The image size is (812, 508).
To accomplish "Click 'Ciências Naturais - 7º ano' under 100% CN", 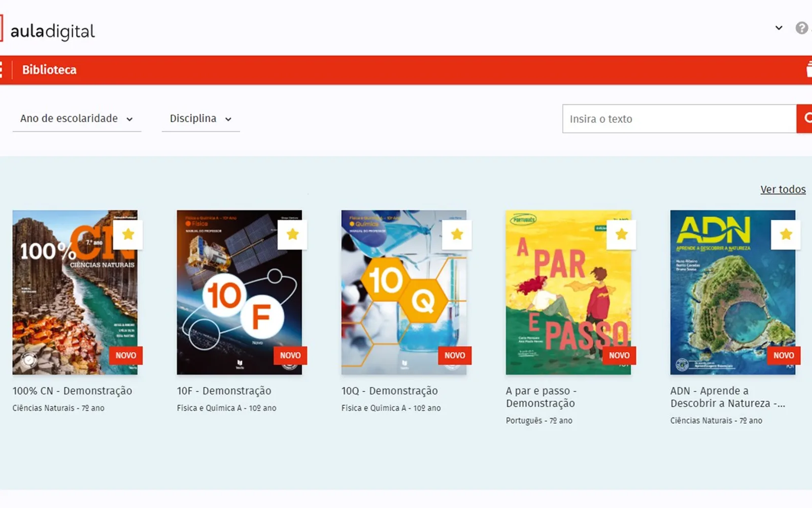I will point(58,408).
